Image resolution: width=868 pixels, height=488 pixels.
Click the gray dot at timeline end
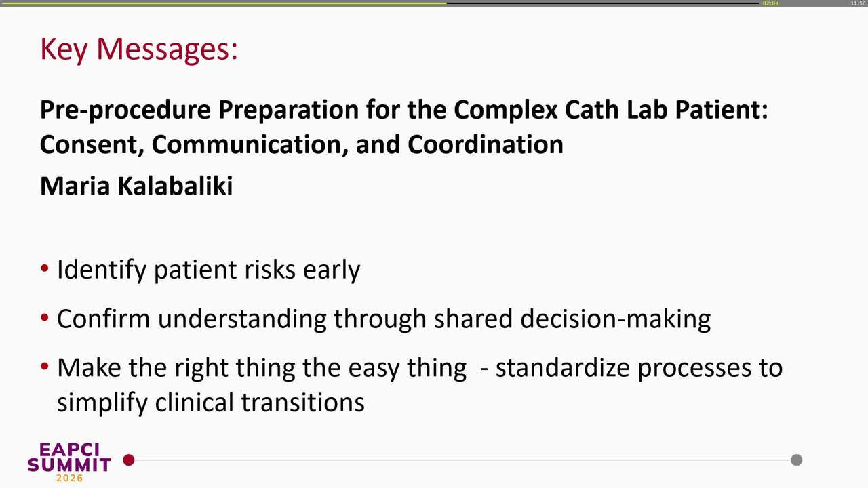[796, 460]
